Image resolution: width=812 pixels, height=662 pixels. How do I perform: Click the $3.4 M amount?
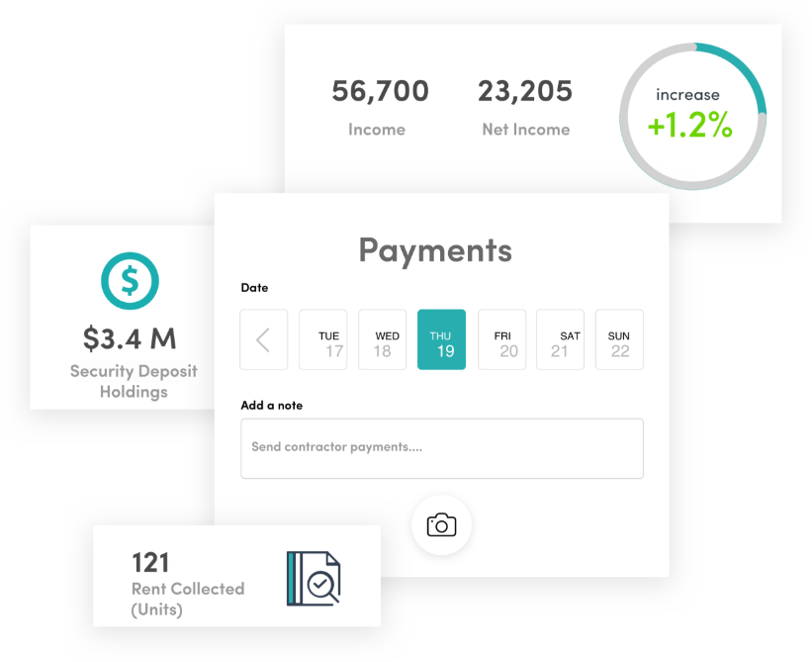click(x=130, y=338)
